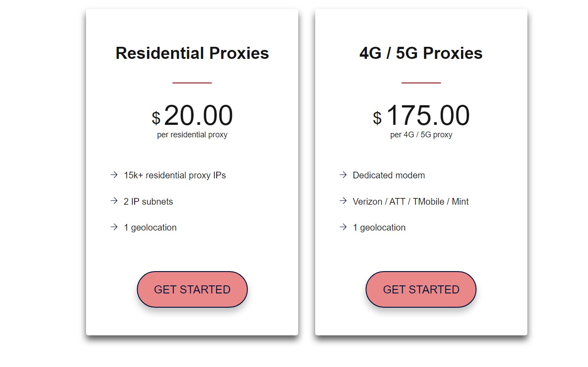Click the '15k+ residential proxy IPs' feature text

(x=175, y=175)
